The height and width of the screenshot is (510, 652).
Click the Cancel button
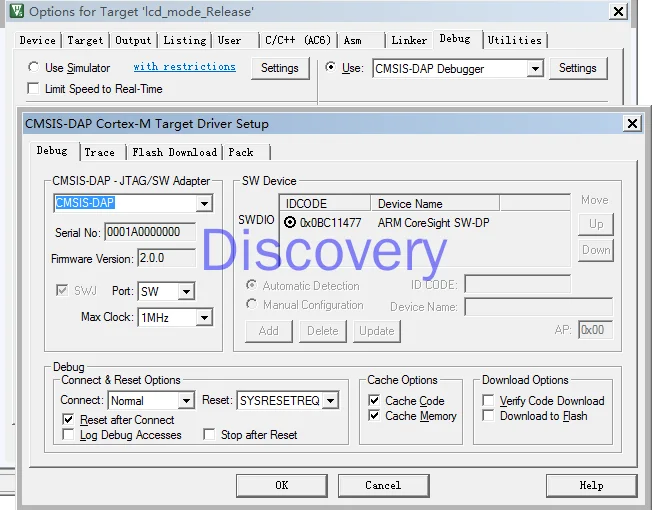pos(383,485)
